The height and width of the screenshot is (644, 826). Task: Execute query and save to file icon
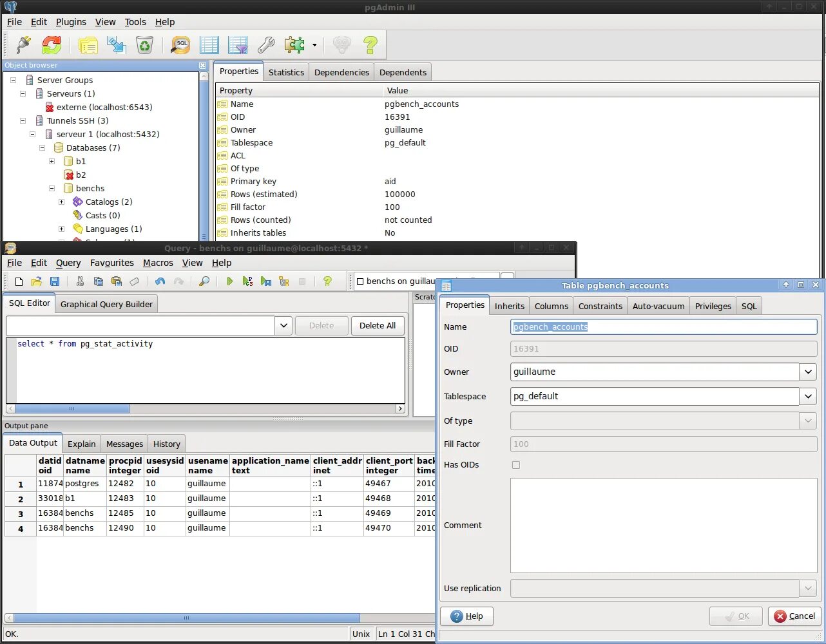[x=266, y=281]
